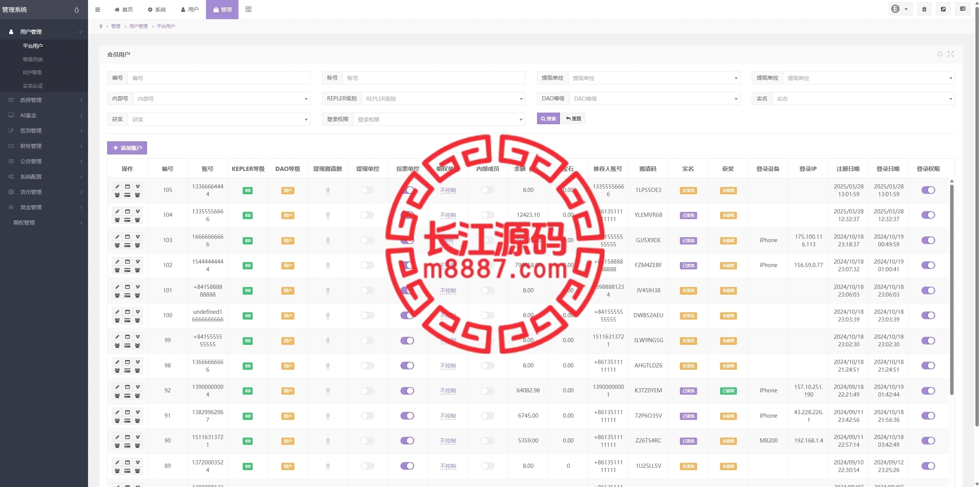Refresh the 会员用户 panel
Viewport: 980px width, 487px height.
[939, 54]
